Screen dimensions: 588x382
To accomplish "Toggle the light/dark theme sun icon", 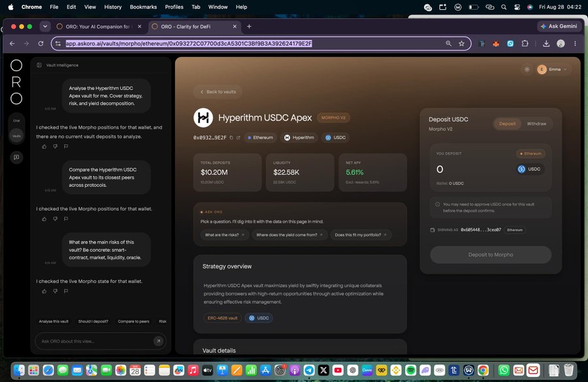I will click(x=527, y=69).
